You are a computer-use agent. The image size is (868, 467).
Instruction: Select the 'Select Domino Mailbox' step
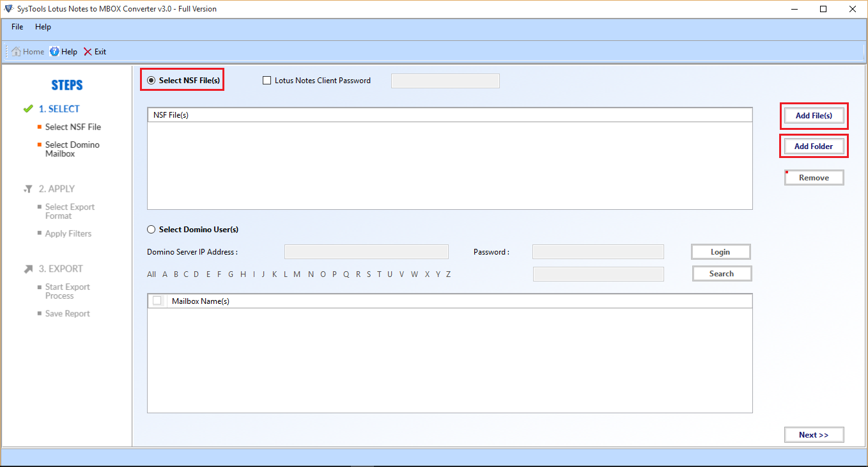coord(72,150)
